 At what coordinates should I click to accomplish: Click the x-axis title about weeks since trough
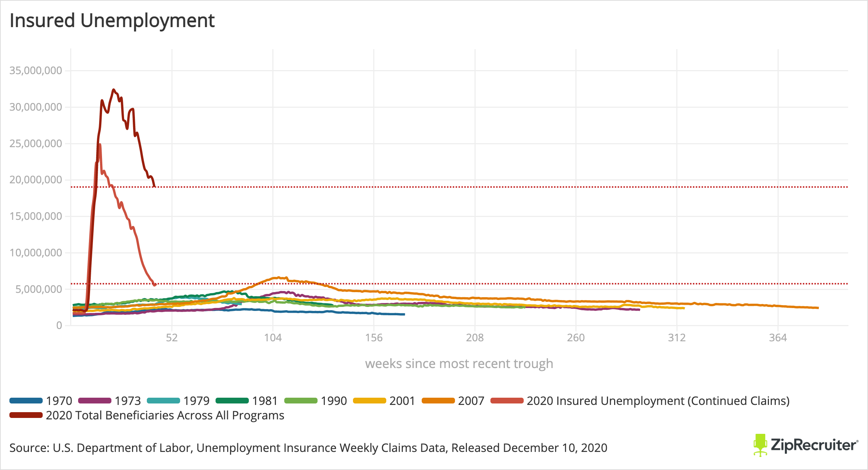[x=459, y=363]
